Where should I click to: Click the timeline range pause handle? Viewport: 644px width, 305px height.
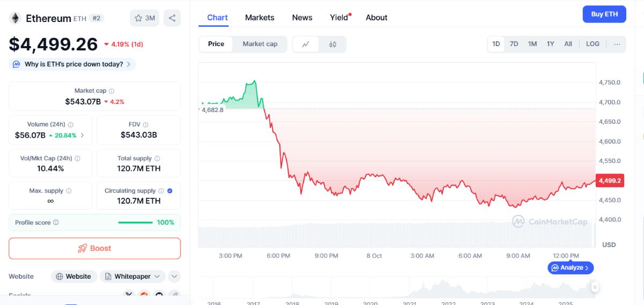pos(595,288)
